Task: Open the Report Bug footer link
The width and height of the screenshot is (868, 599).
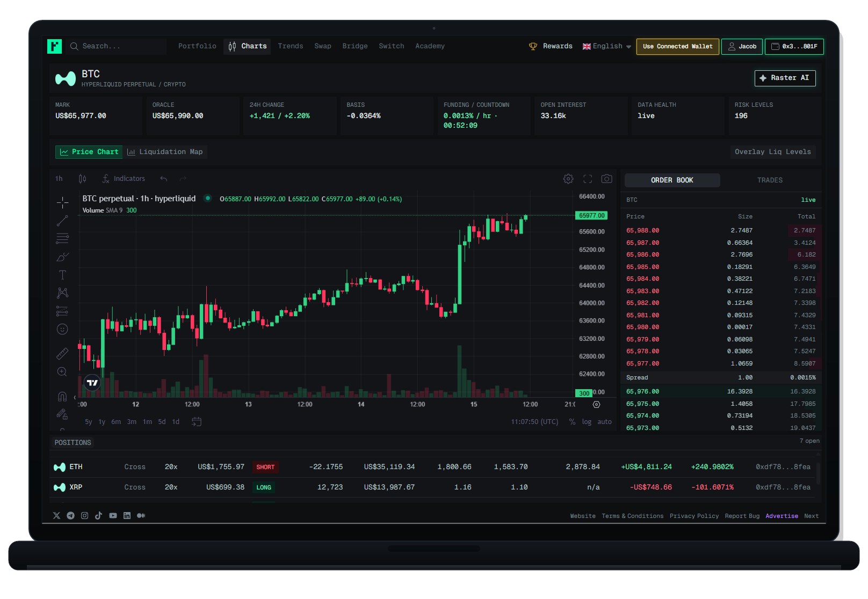Action: [742, 516]
